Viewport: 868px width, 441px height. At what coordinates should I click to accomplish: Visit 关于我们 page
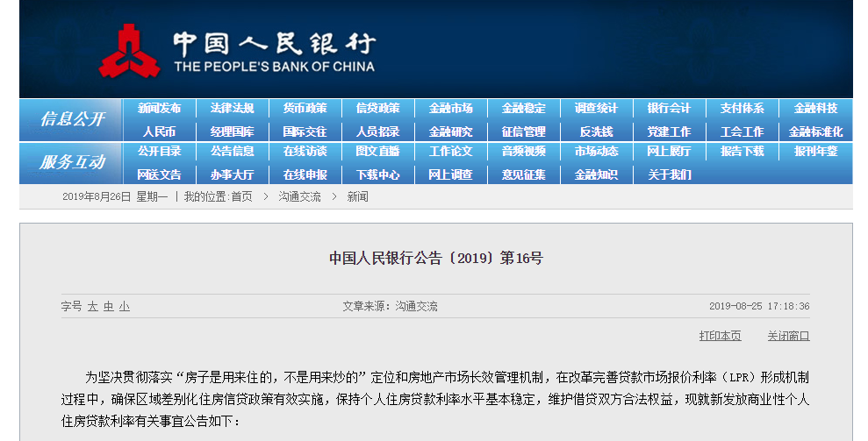click(669, 174)
